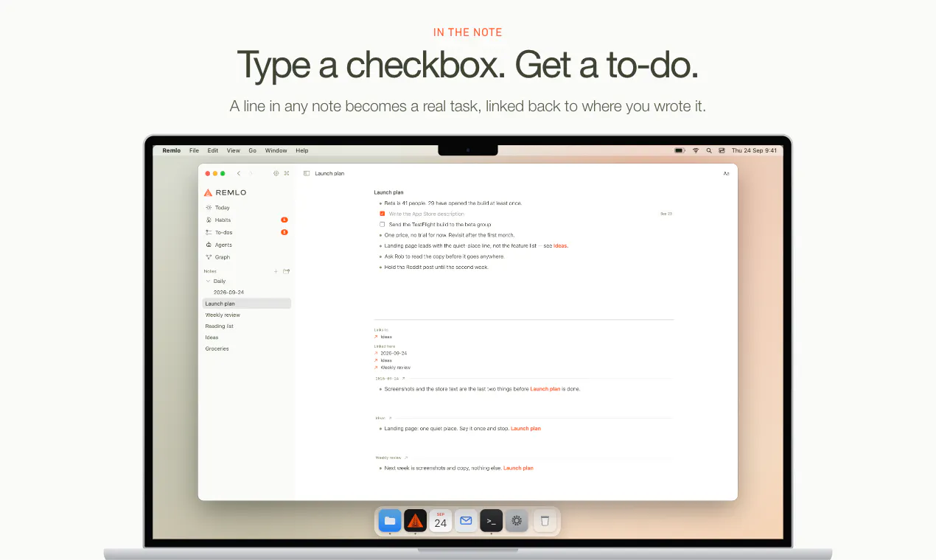Open the Aa text style options

726,174
